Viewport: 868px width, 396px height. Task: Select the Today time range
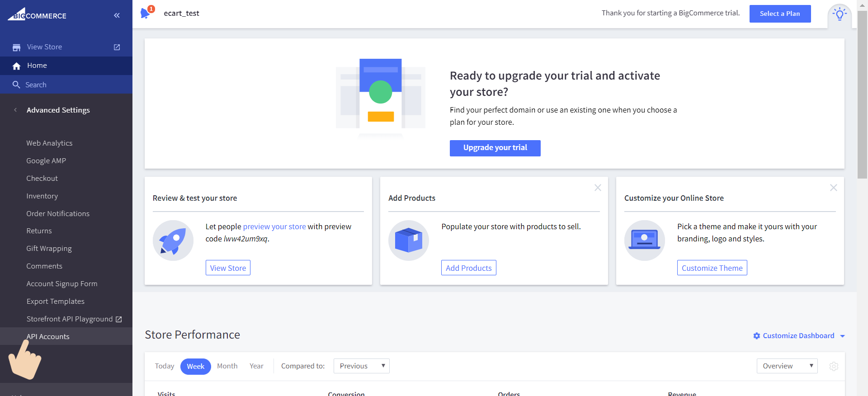coord(165,366)
